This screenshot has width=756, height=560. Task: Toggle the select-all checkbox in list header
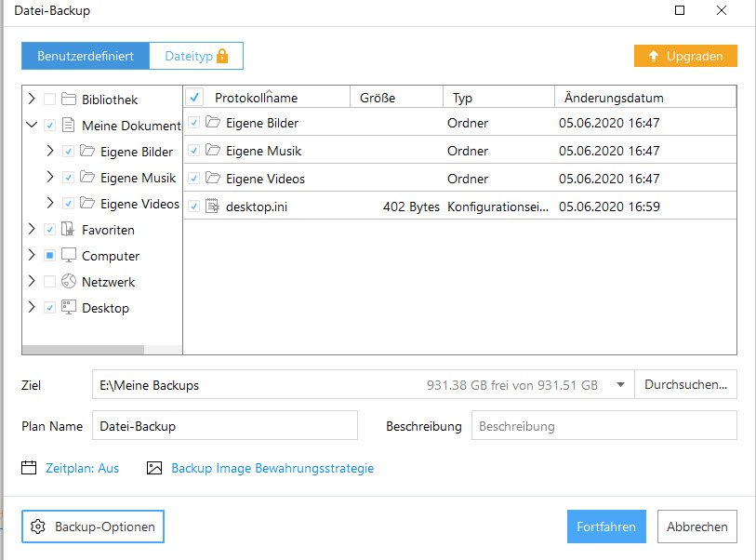[x=195, y=97]
